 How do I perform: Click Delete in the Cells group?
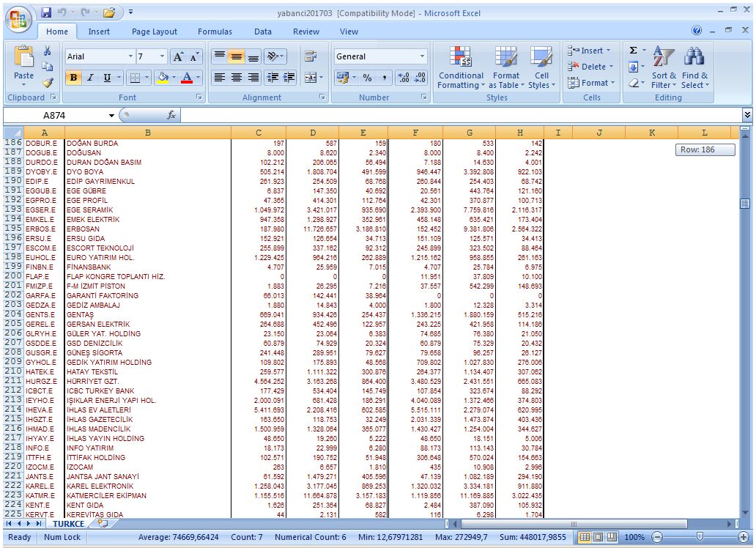(x=590, y=67)
